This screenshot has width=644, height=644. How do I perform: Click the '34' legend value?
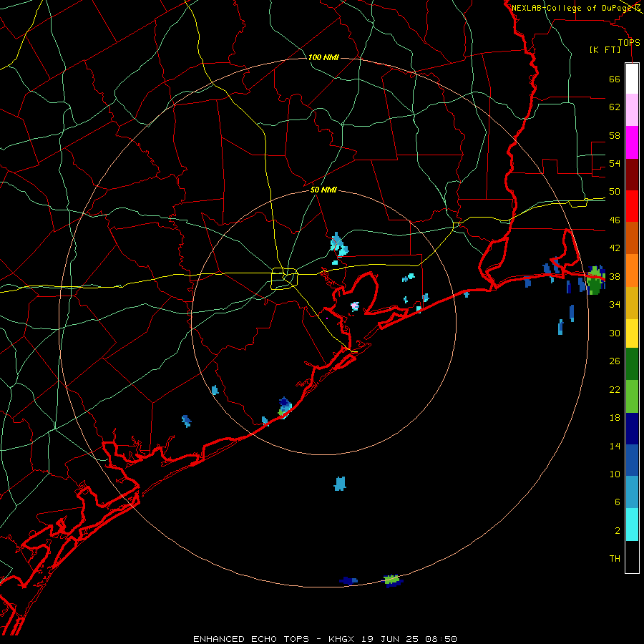[615, 305]
